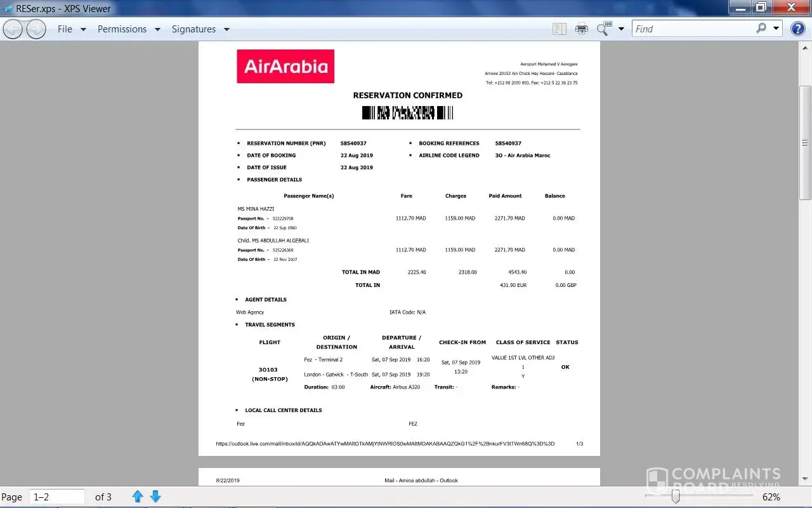Click the Forward navigation arrow

[x=36, y=29]
